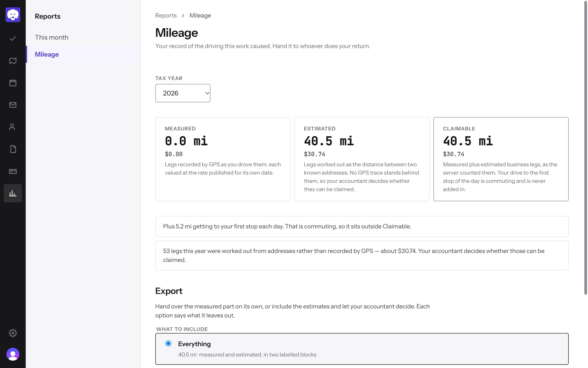Go to This month report

(83, 37)
